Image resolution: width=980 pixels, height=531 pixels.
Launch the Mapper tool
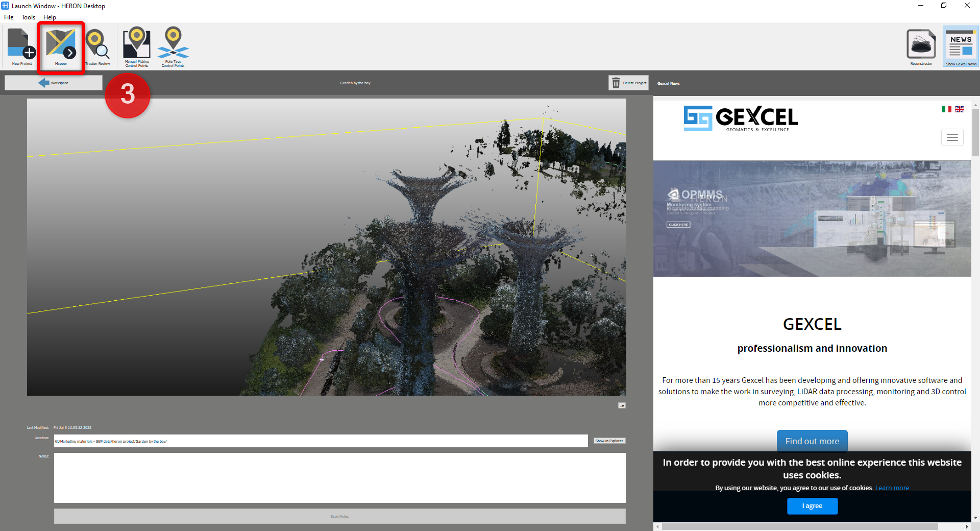61,46
